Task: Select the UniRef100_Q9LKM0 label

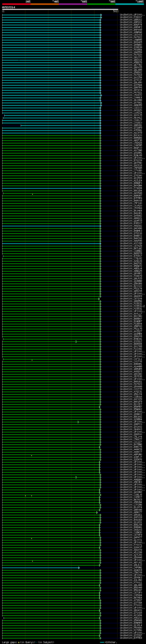Action: pos(131,82)
